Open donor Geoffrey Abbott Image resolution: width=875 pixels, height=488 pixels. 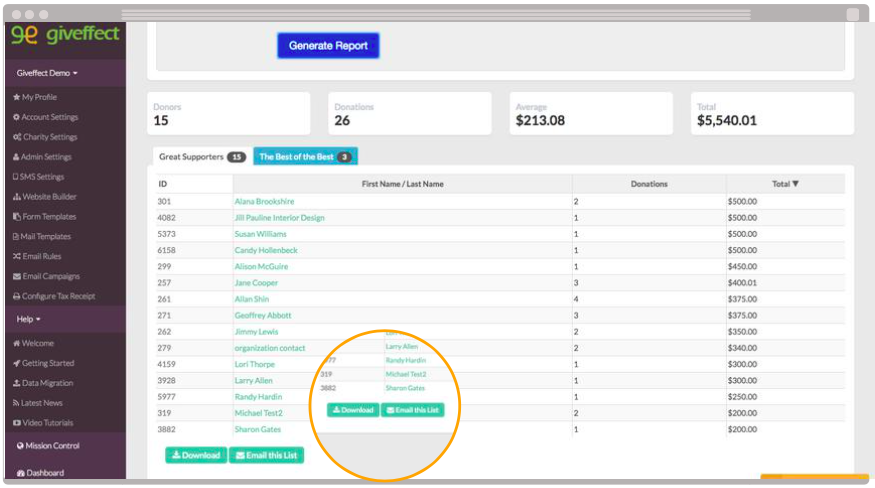point(263,315)
